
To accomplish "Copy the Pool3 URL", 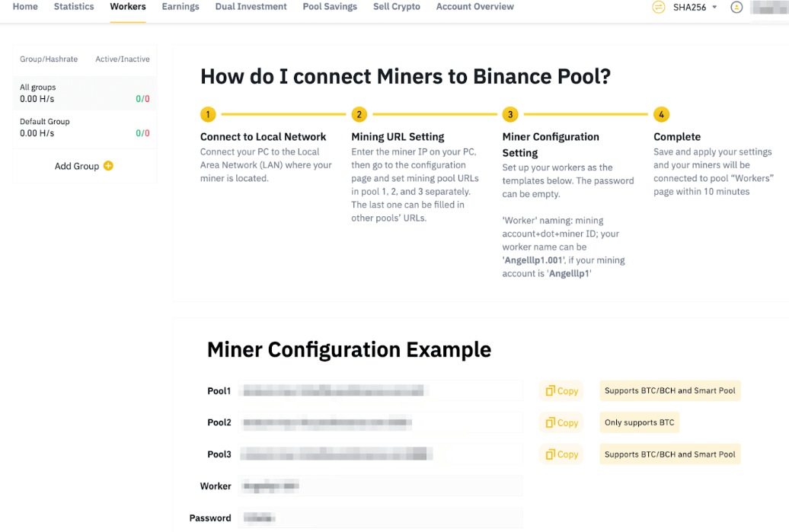I will tap(561, 454).
